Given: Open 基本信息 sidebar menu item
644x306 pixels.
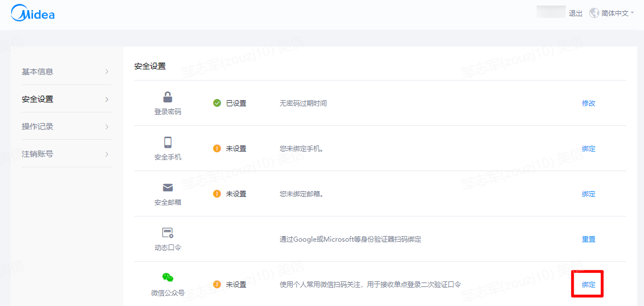Looking at the screenshot, I should [x=37, y=72].
